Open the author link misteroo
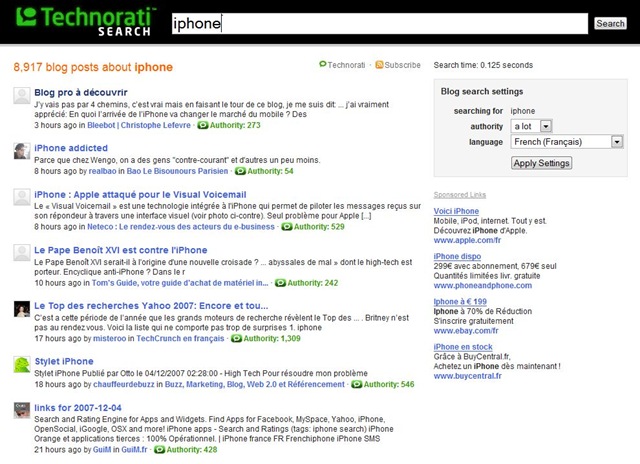This screenshot has width=640, height=464. (109, 338)
